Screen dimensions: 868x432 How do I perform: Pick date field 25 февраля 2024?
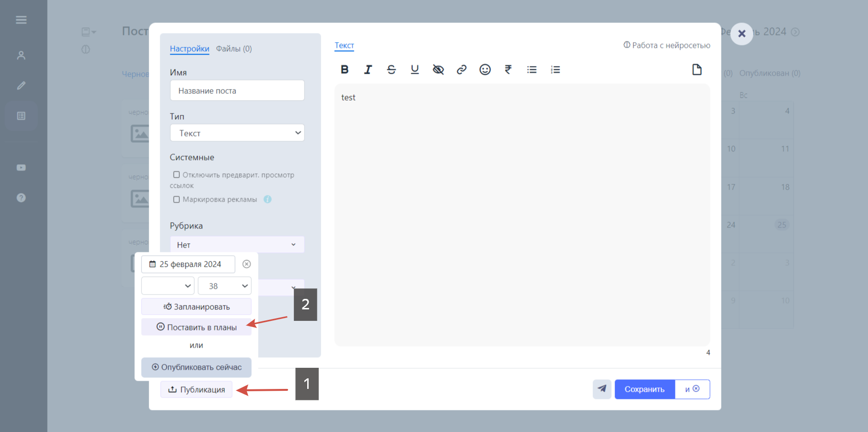pos(188,264)
